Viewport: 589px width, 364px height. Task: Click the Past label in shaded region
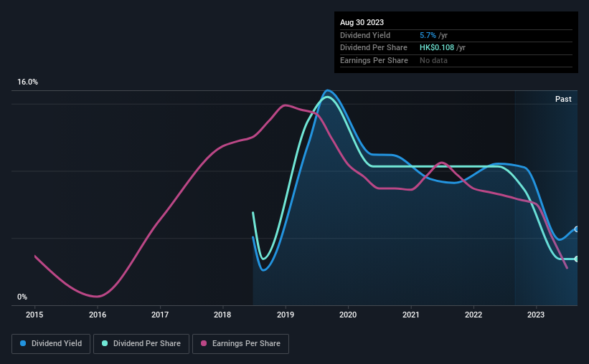(563, 99)
